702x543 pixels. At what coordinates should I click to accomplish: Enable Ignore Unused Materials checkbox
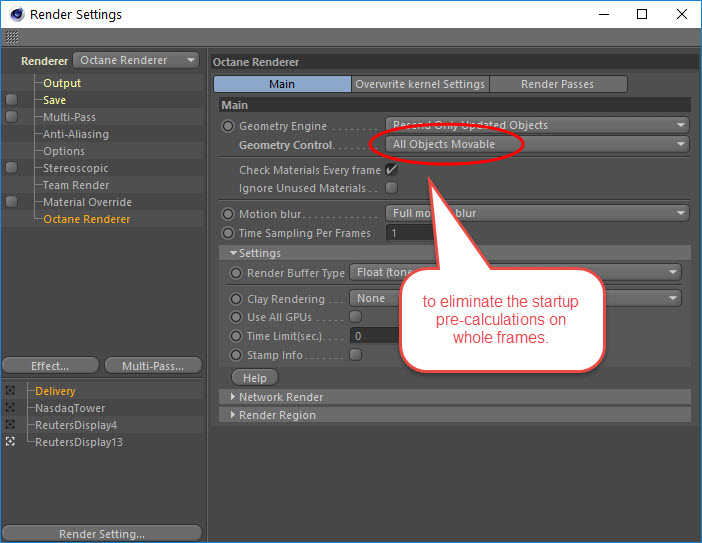(392, 188)
